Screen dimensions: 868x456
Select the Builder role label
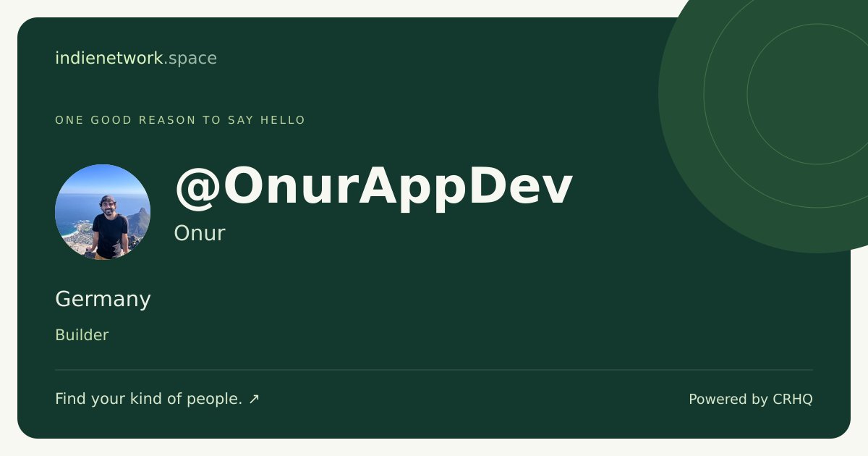click(82, 335)
